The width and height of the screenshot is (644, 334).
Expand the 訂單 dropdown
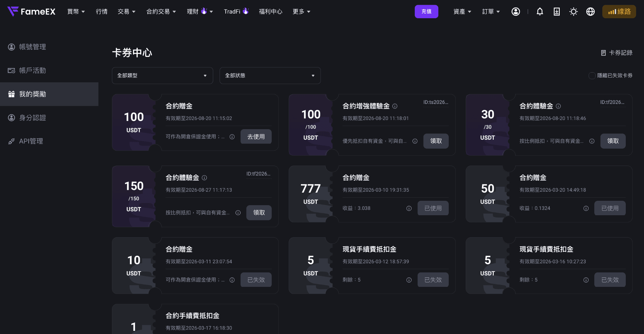(491, 12)
